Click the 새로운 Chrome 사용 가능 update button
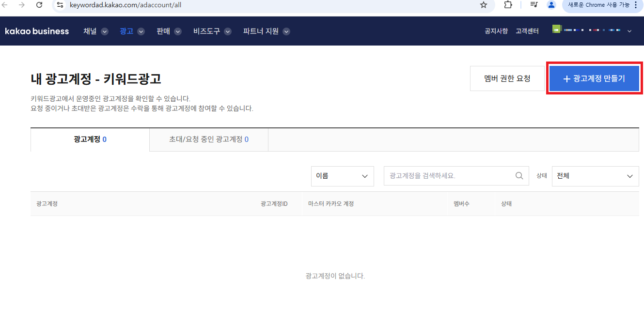 coord(602,5)
